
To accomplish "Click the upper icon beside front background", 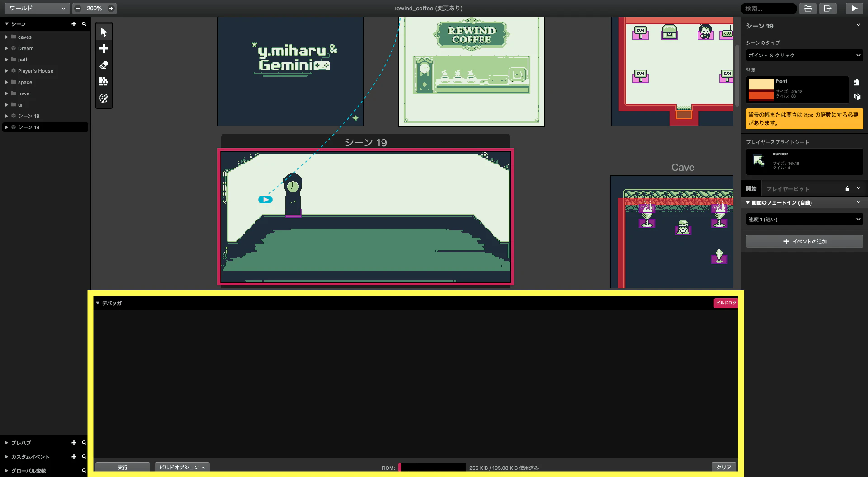I will click(857, 82).
